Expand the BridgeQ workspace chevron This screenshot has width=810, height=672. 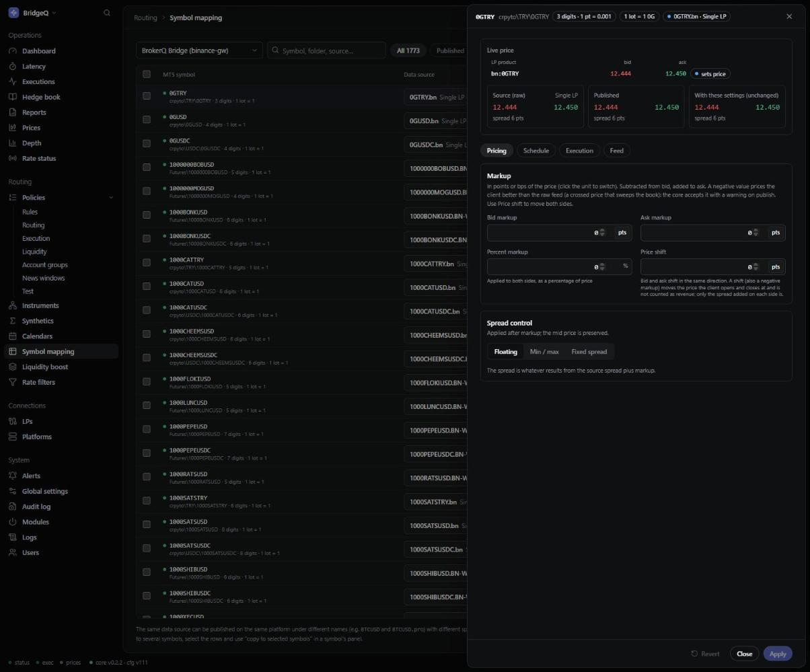tap(54, 13)
